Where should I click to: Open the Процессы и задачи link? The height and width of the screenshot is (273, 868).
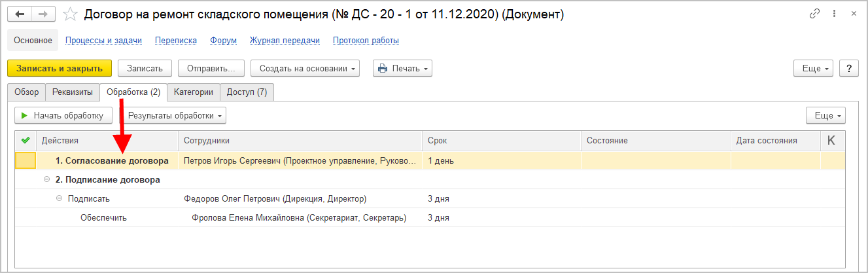[x=103, y=41]
